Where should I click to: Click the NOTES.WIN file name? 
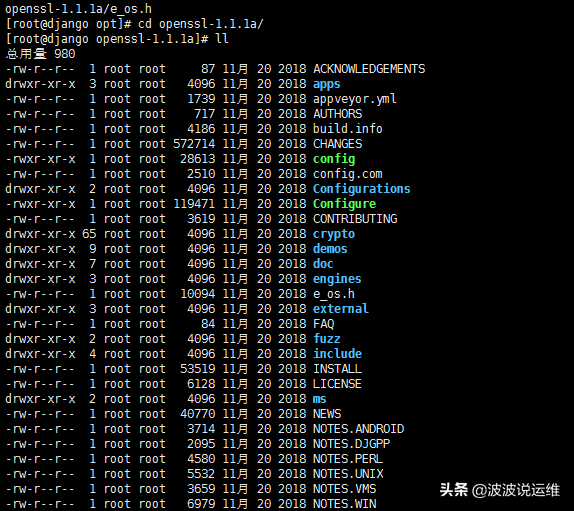(x=344, y=504)
